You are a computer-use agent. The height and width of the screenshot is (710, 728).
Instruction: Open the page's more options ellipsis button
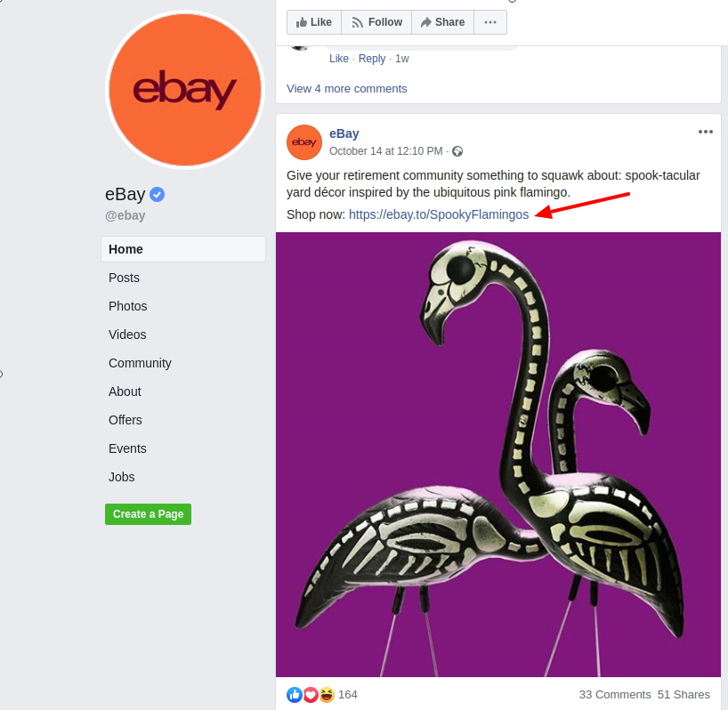pos(490,22)
